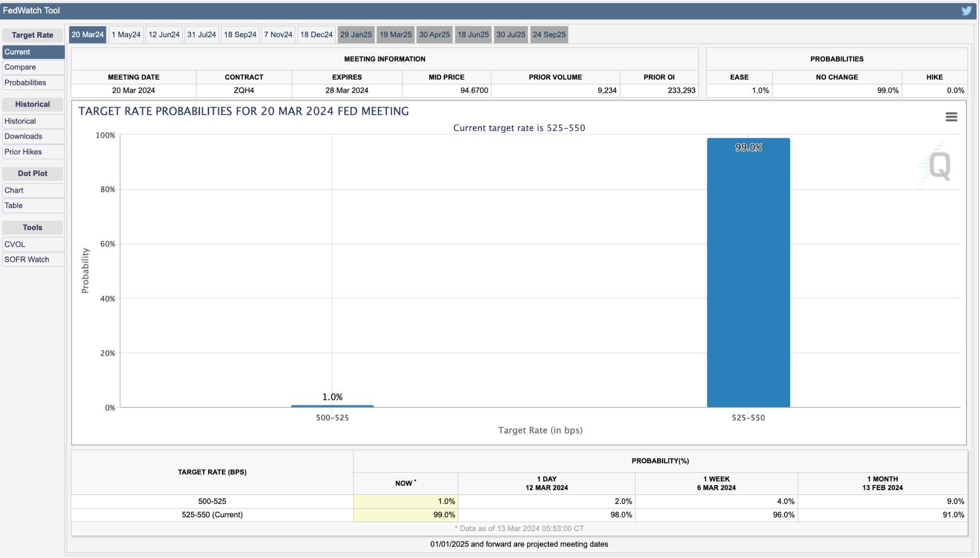This screenshot has width=980, height=558.
Task: Open the Historical sidebar link
Action: tap(33, 121)
